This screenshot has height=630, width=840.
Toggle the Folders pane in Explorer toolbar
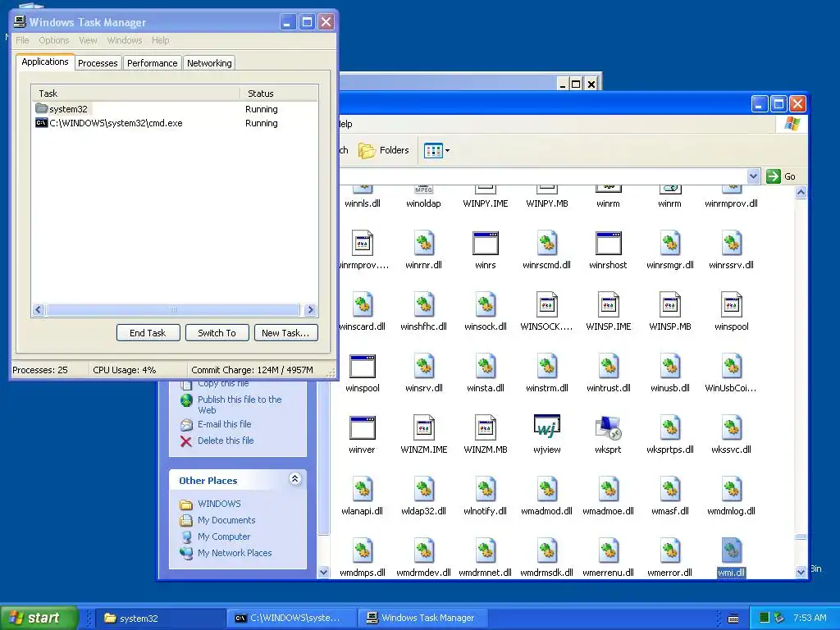384,151
